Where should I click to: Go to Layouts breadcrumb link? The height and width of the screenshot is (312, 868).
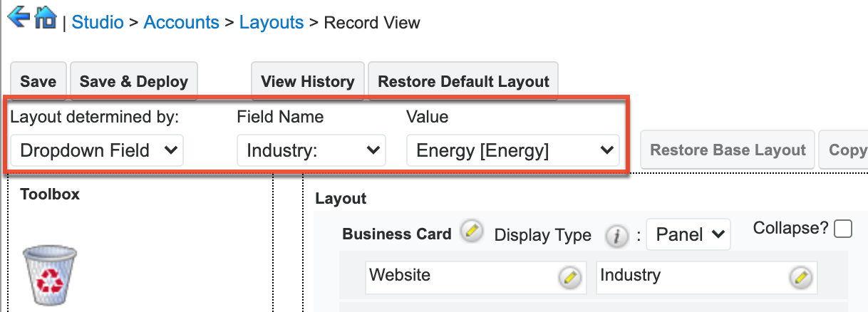pos(272,22)
